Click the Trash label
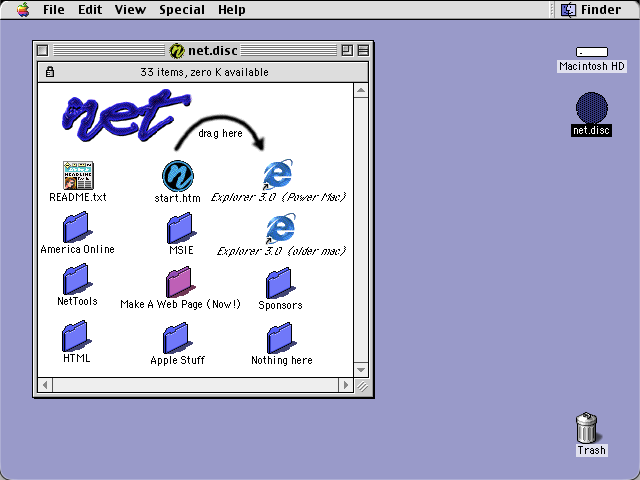The image size is (640, 480). pyautogui.click(x=591, y=450)
